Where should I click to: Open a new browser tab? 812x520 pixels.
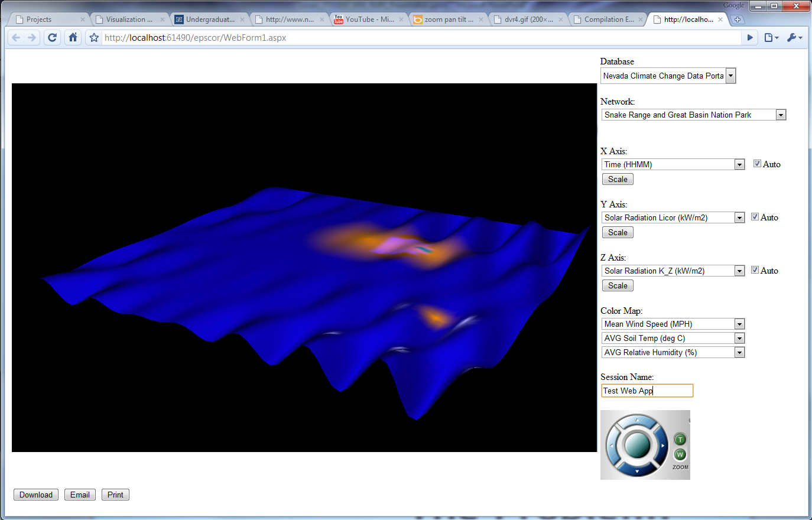click(x=738, y=19)
